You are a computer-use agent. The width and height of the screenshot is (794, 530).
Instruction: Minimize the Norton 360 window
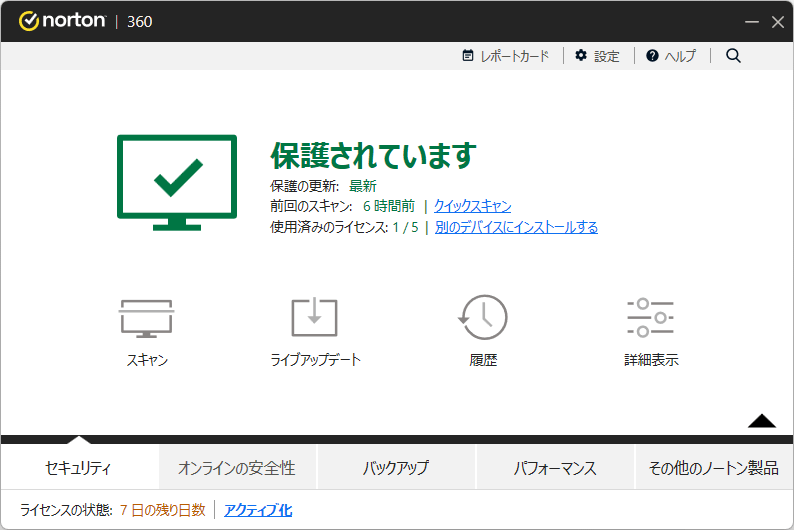pos(751,22)
